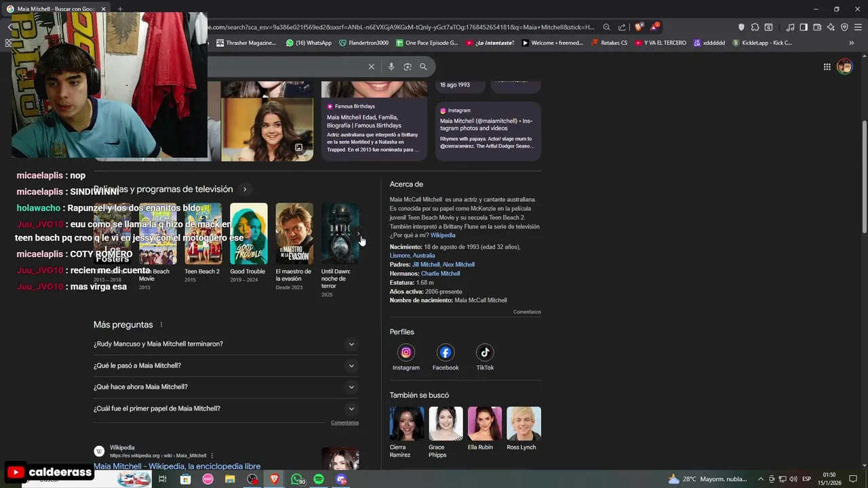Open the browser hamburger main menu
868x488 pixels.
coord(858,27)
